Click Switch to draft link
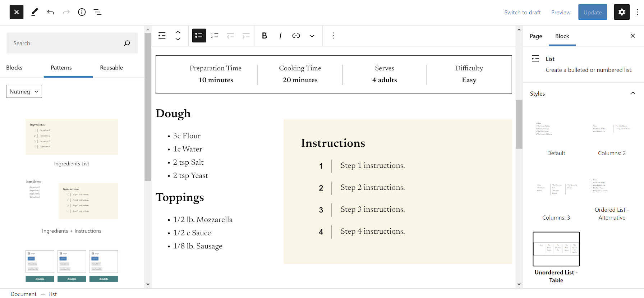 pos(523,12)
